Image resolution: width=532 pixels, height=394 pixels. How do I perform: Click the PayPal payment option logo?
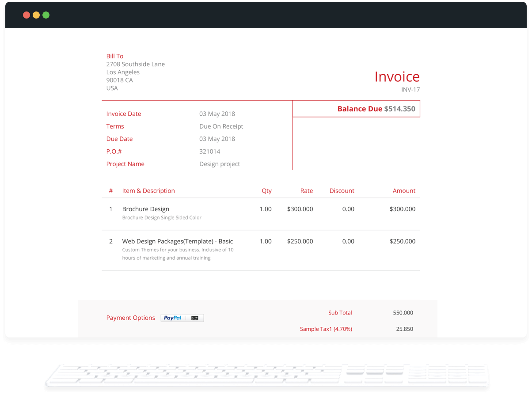point(173,318)
